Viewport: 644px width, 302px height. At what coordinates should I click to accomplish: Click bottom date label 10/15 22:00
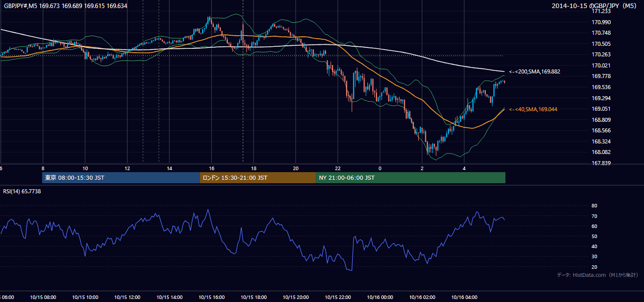(338, 297)
